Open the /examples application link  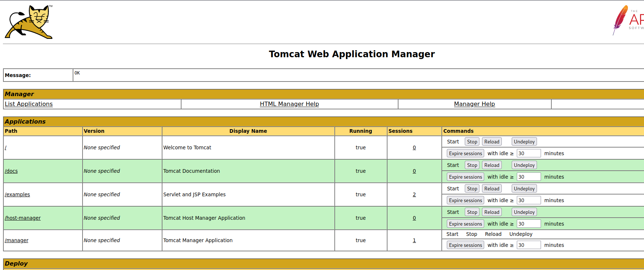coord(17,194)
